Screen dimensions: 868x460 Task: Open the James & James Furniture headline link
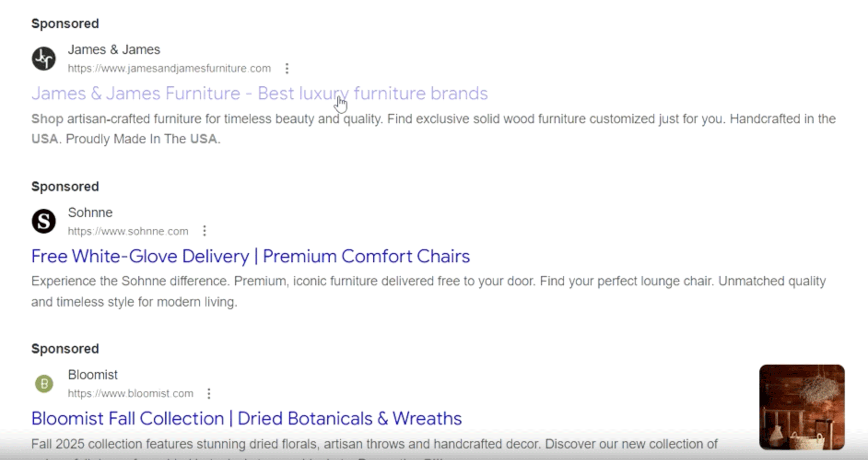click(259, 93)
